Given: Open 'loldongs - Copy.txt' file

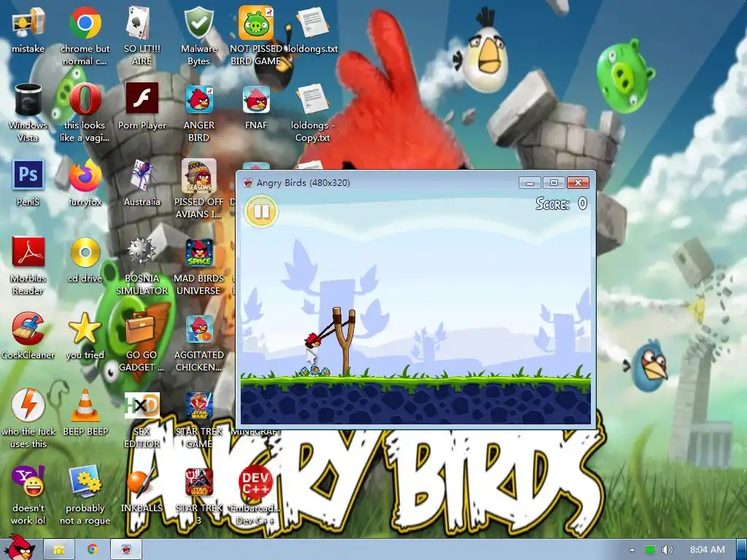Looking at the screenshot, I should pyautogui.click(x=313, y=99).
